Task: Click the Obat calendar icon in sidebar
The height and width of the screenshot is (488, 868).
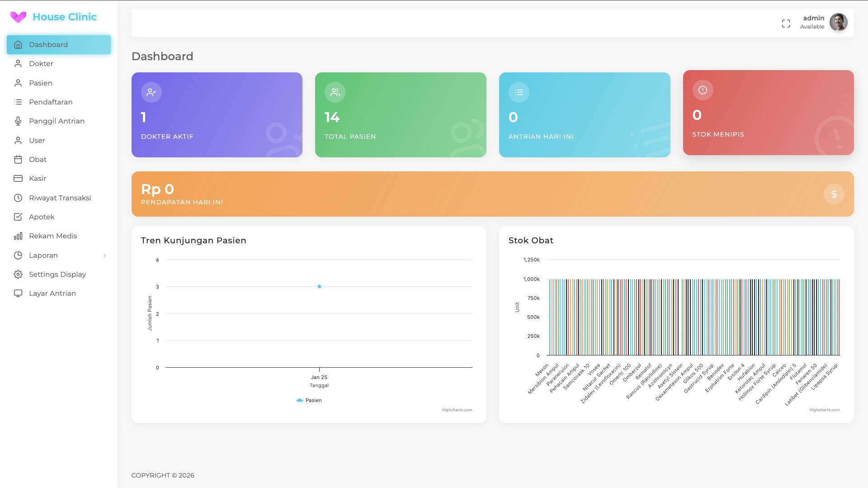Action: click(x=18, y=160)
